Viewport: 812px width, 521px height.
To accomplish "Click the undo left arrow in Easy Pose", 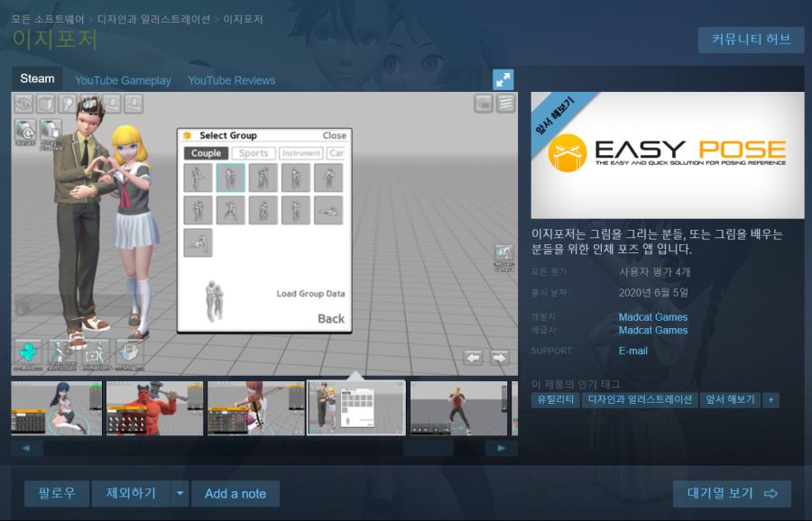I will coord(474,357).
